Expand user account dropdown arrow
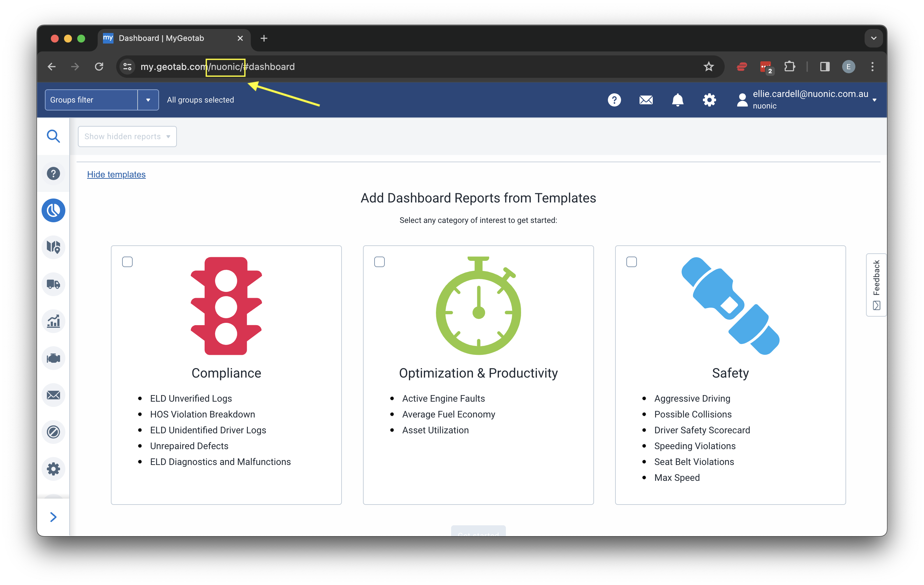 (874, 100)
